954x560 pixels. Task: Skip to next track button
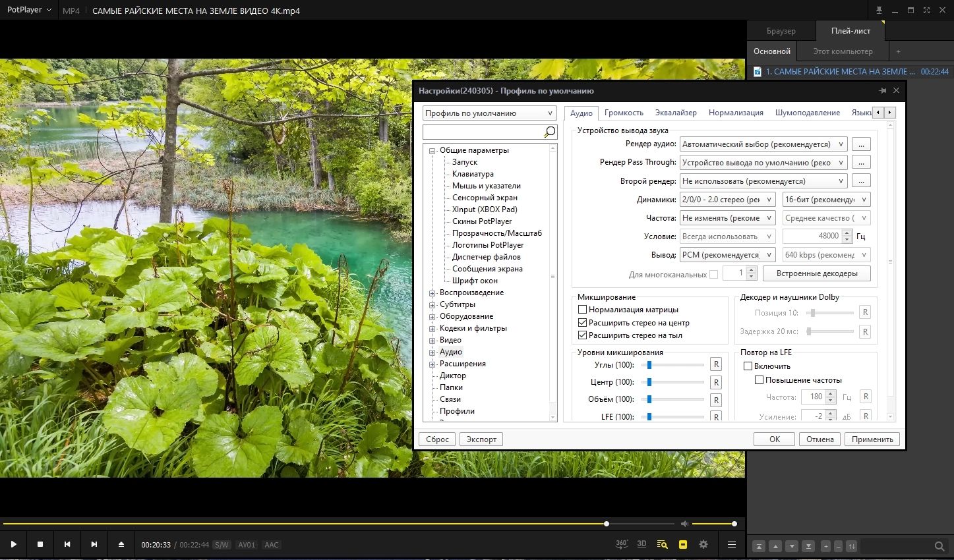click(x=94, y=544)
